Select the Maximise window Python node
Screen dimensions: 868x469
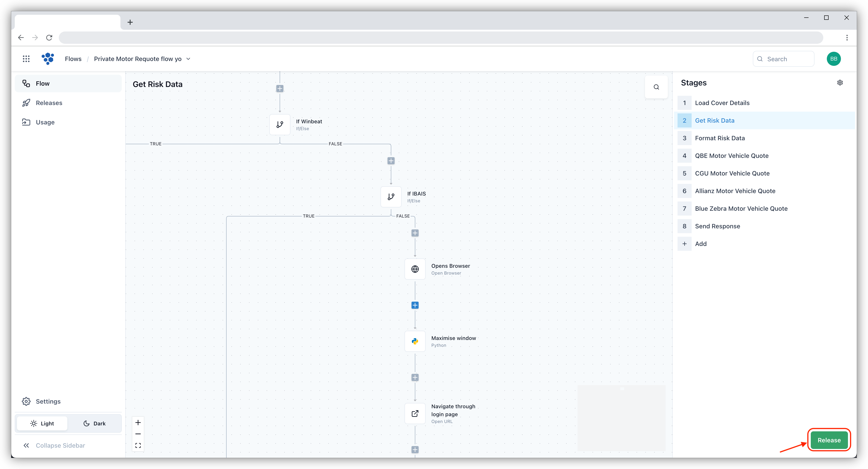click(415, 341)
